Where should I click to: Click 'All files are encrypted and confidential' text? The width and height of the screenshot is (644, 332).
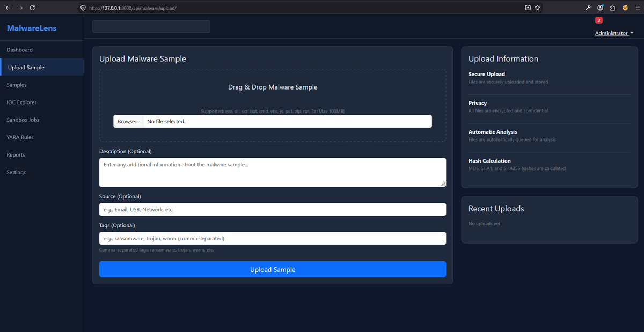click(508, 110)
